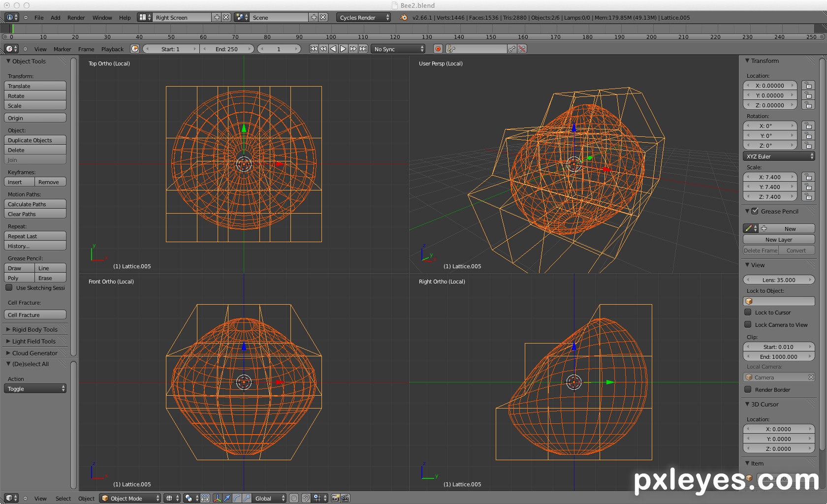Click the Blender logo icon in header
Image resolution: width=827 pixels, height=504 pixels.
pos(404,17)
